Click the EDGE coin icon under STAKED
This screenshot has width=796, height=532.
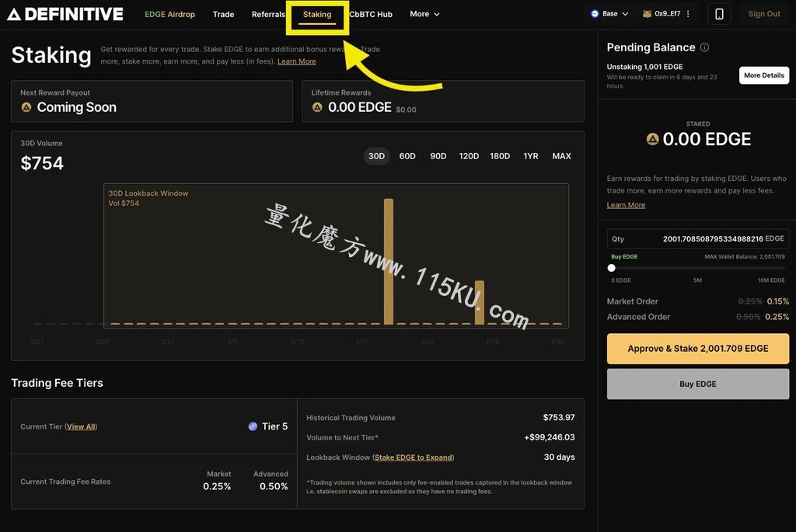pos(652,139)
